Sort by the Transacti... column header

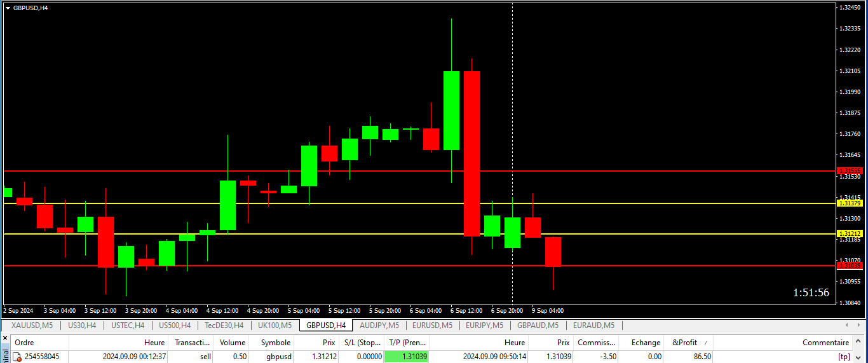click(193, 343)
